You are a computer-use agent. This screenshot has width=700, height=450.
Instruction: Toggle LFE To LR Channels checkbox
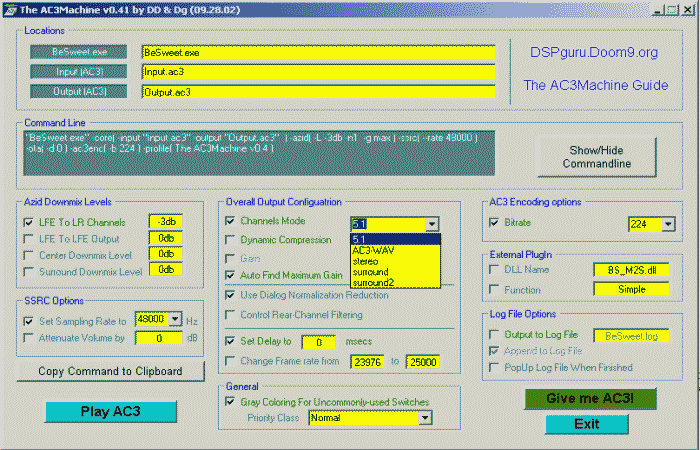tap(28, 222)
